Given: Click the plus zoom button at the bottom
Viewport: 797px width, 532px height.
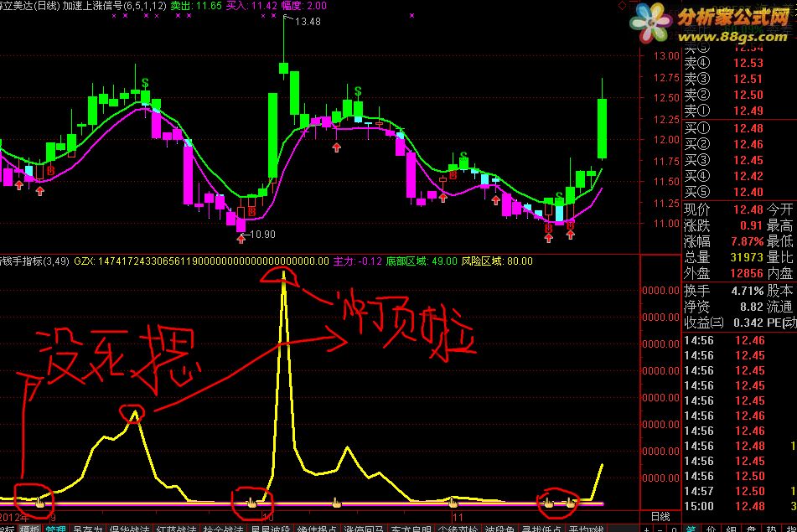Looking at the screenshot, I should (x=646, y=529).
